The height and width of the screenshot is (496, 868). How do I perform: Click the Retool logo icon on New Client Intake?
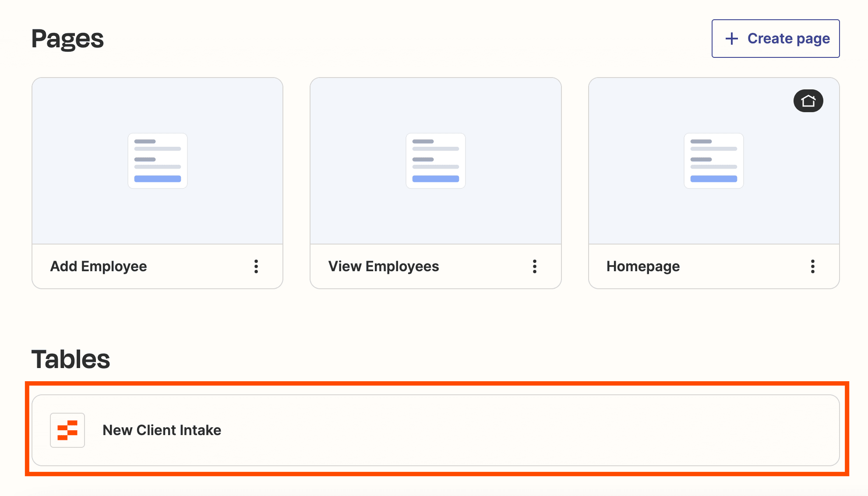tap(67, 430)
